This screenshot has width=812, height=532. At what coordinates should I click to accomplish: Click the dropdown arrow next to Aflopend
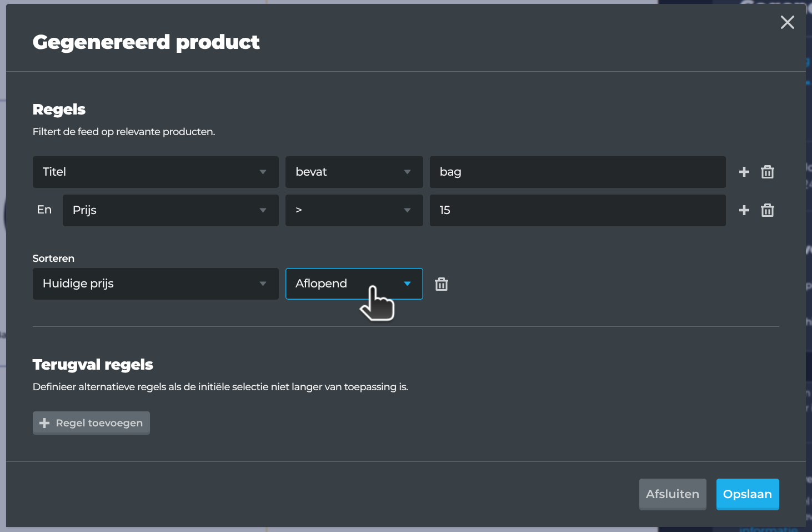[x=407, y=284]
